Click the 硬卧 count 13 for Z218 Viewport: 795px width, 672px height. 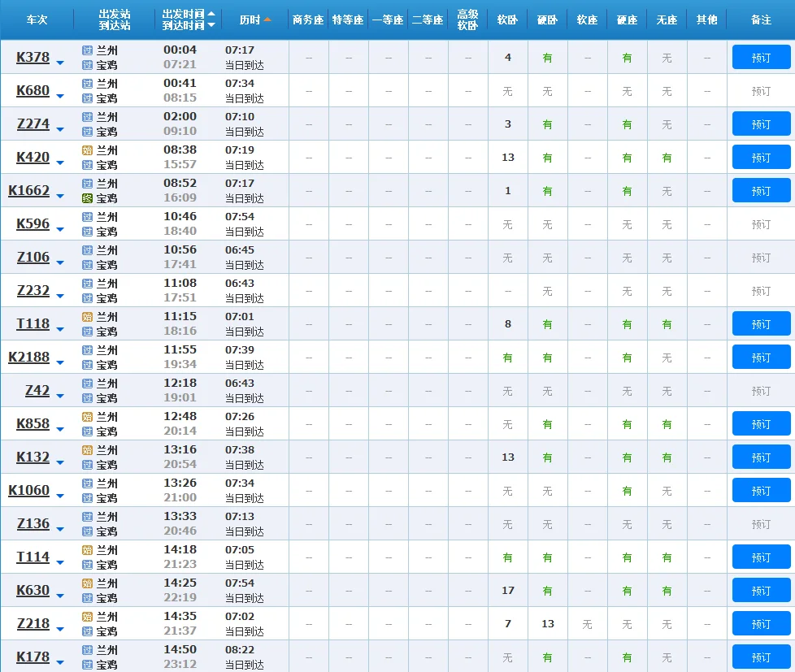547,624
